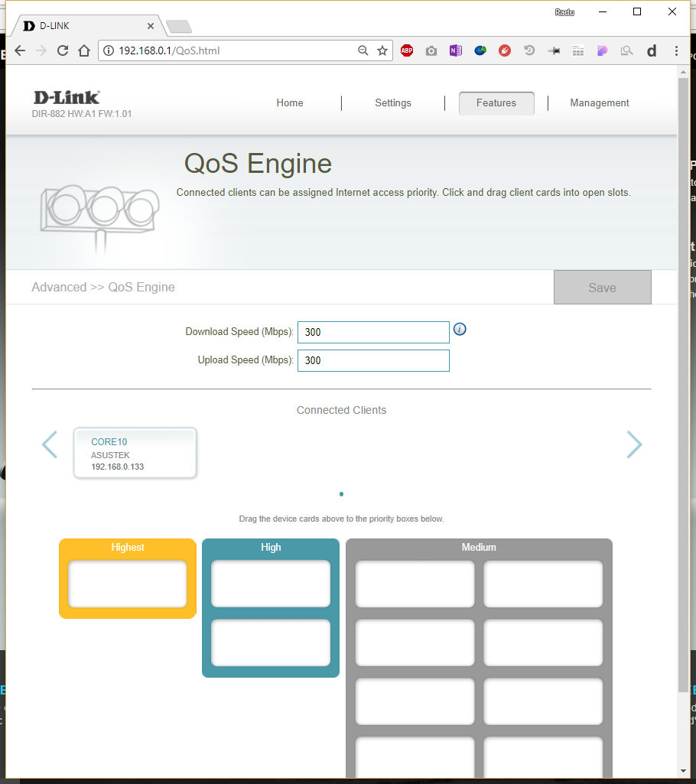Image resolution: width=696 pixels, height=784 pixels.
Task: Click the Upload Speed input field
Action: [372, 360]
